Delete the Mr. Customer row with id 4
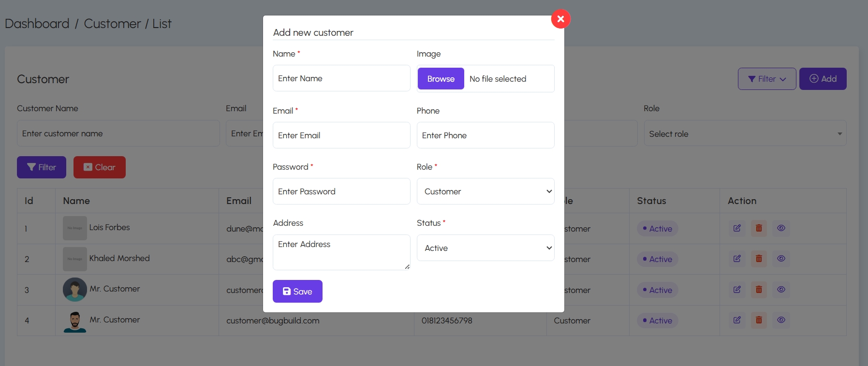Image resolution: width=868 pixels, height=366 pixels. click(x=759, y=320)
